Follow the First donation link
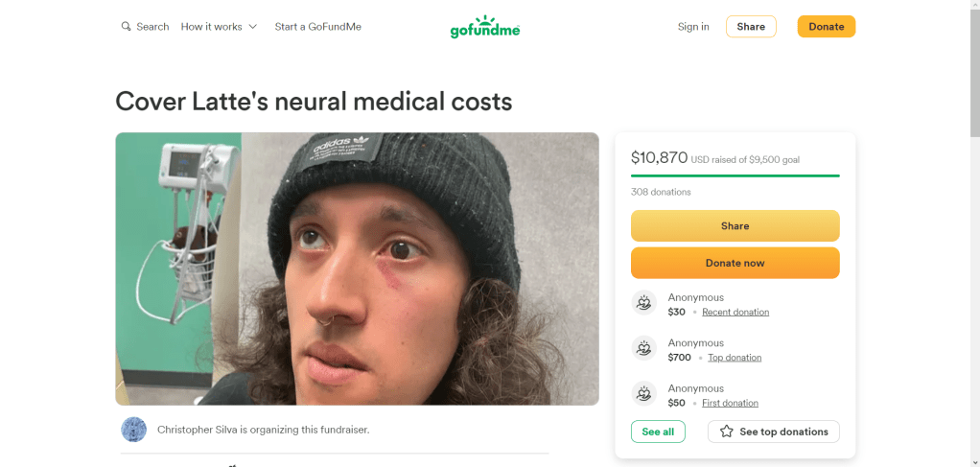The width and height of the screenshot is (980, 467). 730,404
